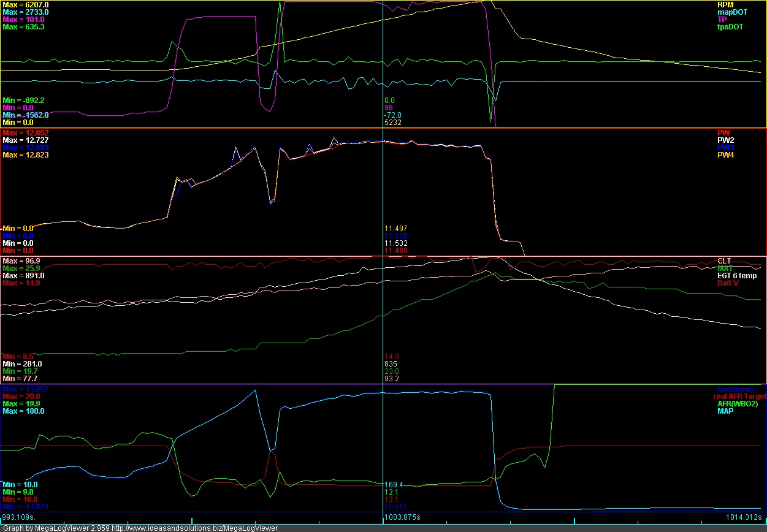Click the real AFR Target legend label

[739, 397]
